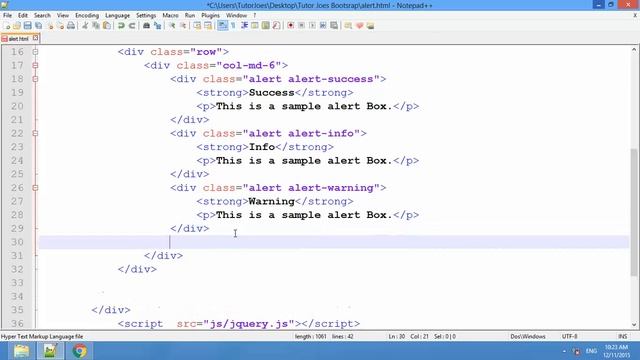Open Google Chrome from the taskbar

(80, 351)
